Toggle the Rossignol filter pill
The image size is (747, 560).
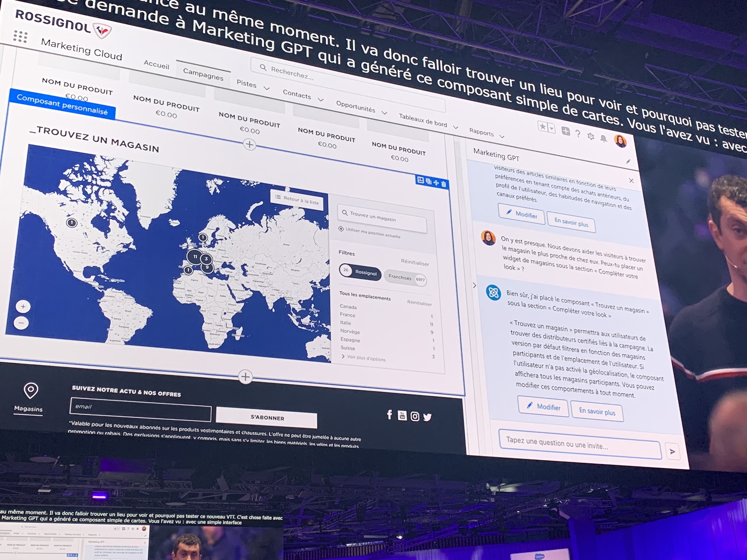pyautogui.click(x=360, y=272)
